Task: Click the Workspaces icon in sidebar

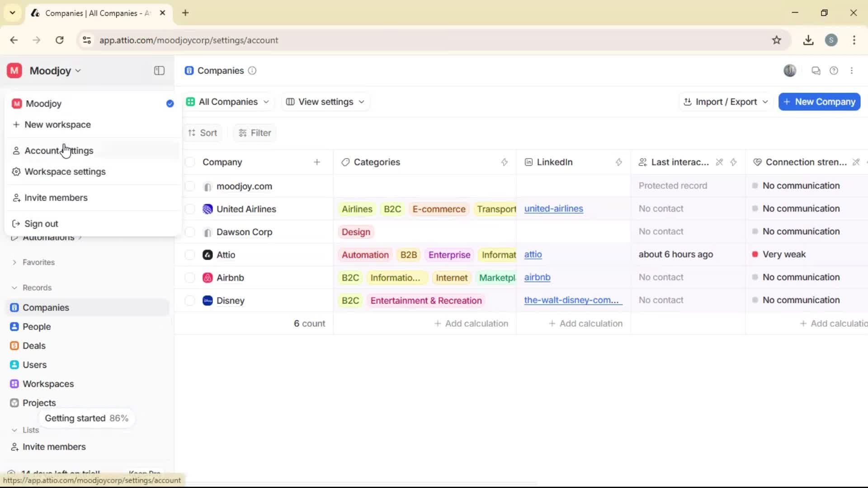Action: 14,384
